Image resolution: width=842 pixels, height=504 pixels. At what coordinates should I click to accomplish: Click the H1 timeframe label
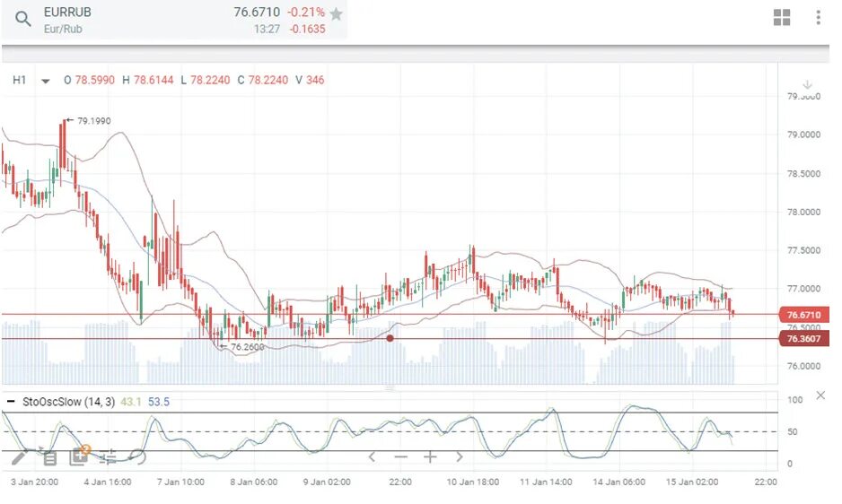coord(20,80)
